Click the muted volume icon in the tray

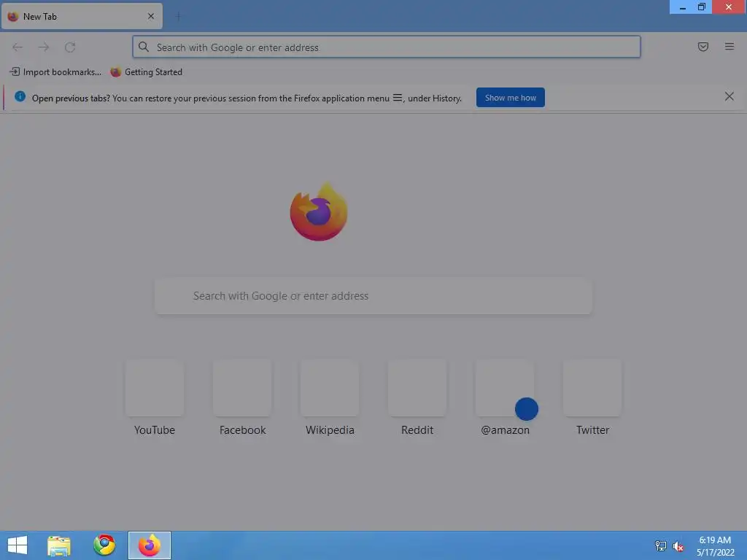[x=678, y=546]
